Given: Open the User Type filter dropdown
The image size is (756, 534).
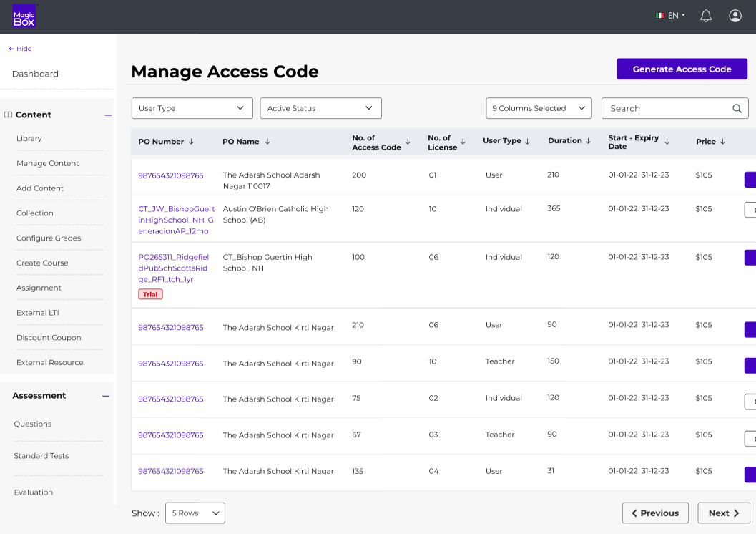Looking at the screenshot, I should click(x=192, y=108).
